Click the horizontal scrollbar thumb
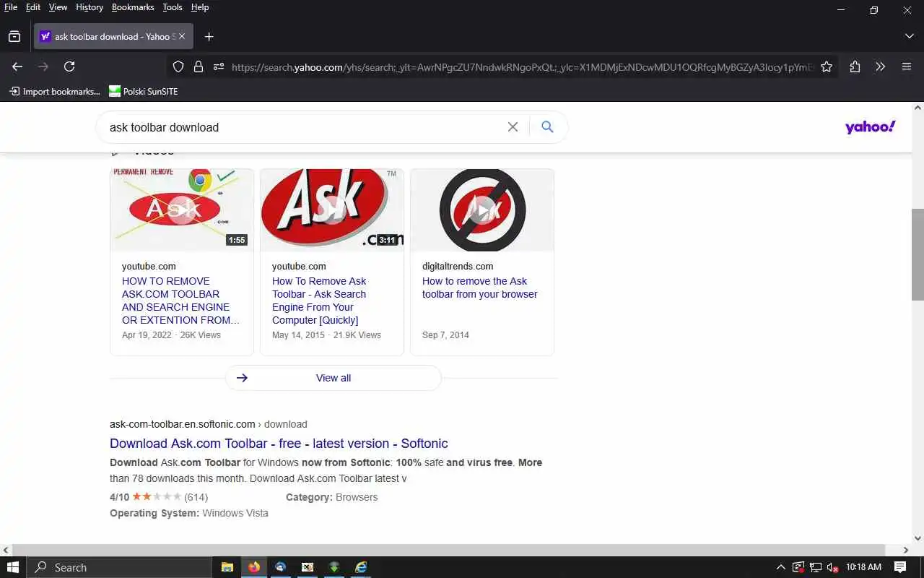Image resolution: width=924 pixels, height=578 pixels. 448,550
